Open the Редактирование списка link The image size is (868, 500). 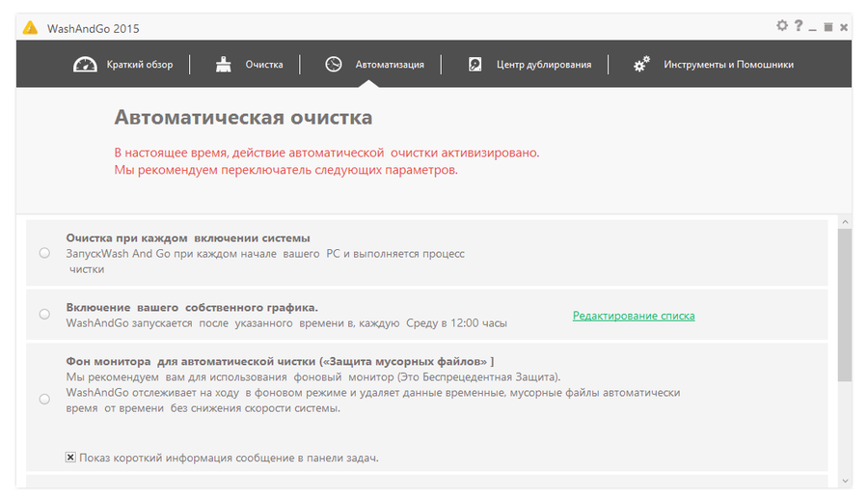coord(634,316)
